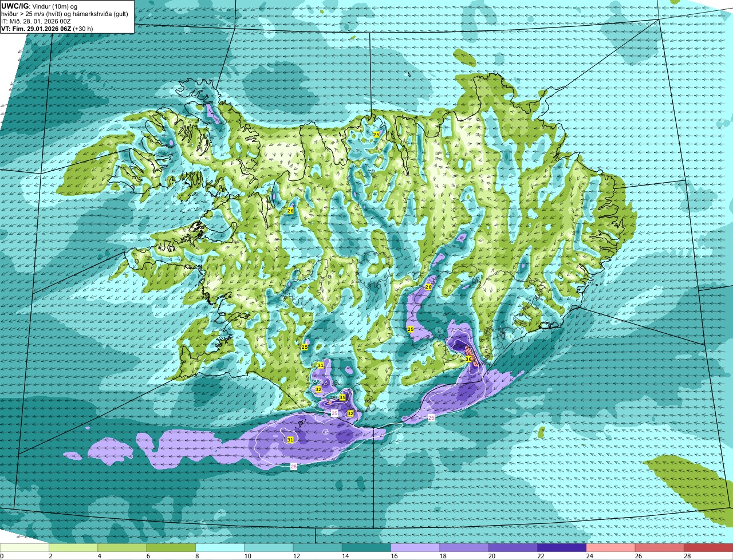Click the legend scale label '14'
The height and width of the screenshot is (560, 733).
coord(345,556)
